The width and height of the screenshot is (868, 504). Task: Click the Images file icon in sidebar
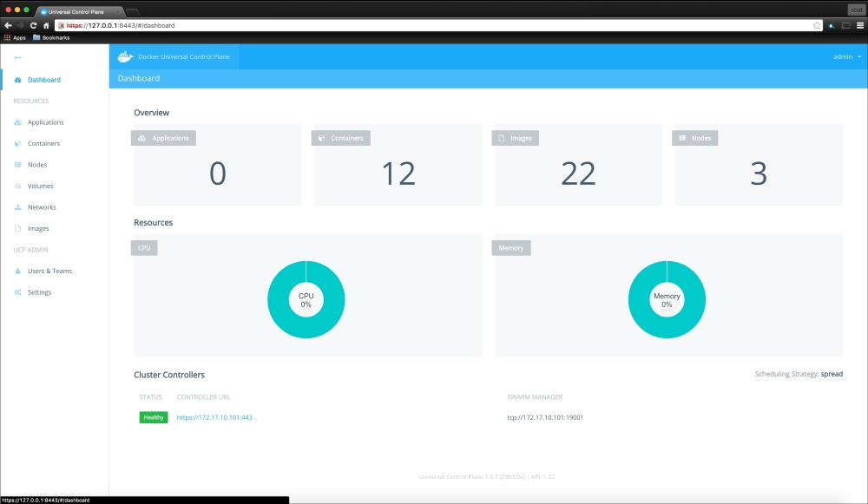coord(18,229)
